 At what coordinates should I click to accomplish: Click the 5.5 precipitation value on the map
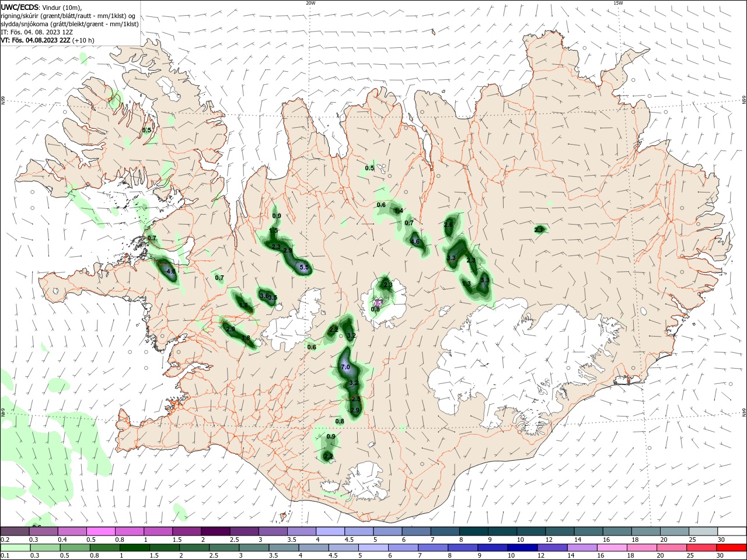304,267
